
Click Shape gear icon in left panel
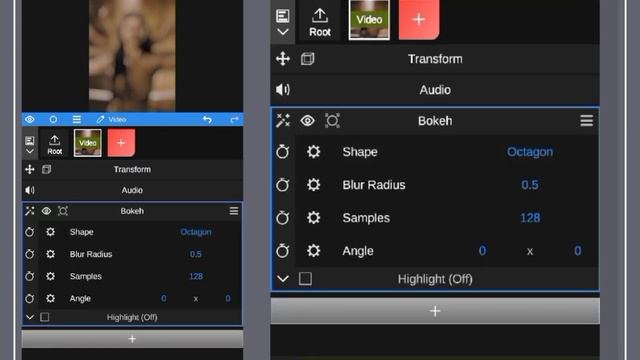pos(50,232)
